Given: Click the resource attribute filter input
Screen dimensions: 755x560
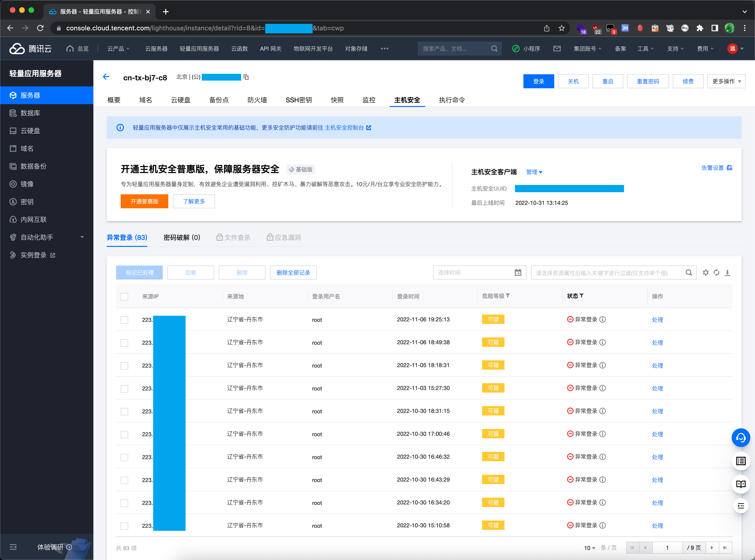Looking at the screenshot, I should (613, 273).
